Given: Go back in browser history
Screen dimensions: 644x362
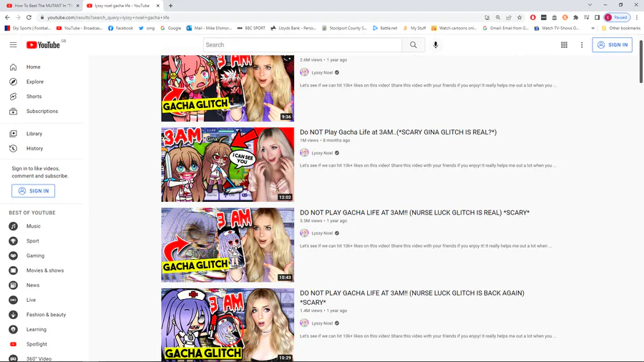Looking at the screenshot, I should pos(7,18).
